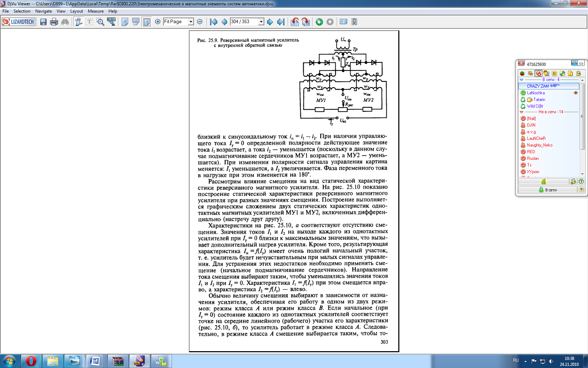Viewport: 588px width, 368px height.
Task: Select the magnifier Zoom region tool
Action: click(x=100, y=22)
